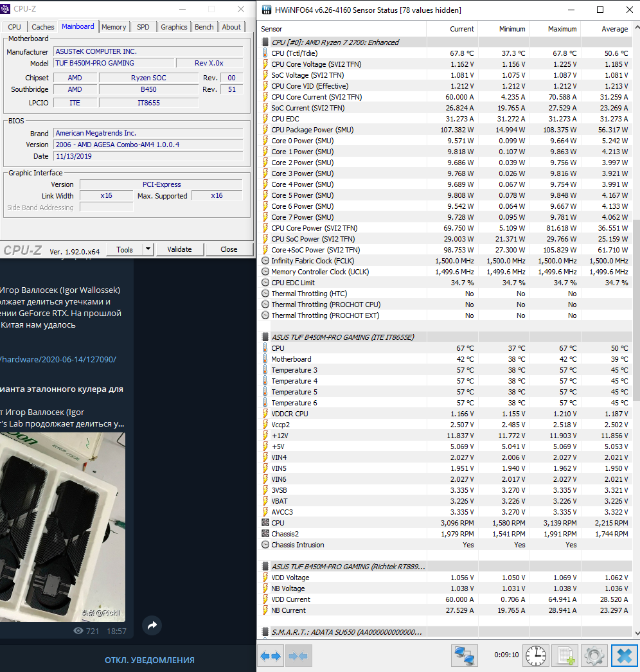
Task: Click the CPU Package Power lightning icon
Action: pyautogui.click(x=265, y=130)
